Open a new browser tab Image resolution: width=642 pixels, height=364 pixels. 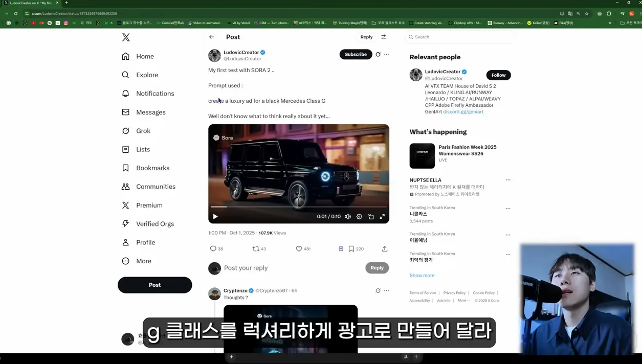click(67, 3)
